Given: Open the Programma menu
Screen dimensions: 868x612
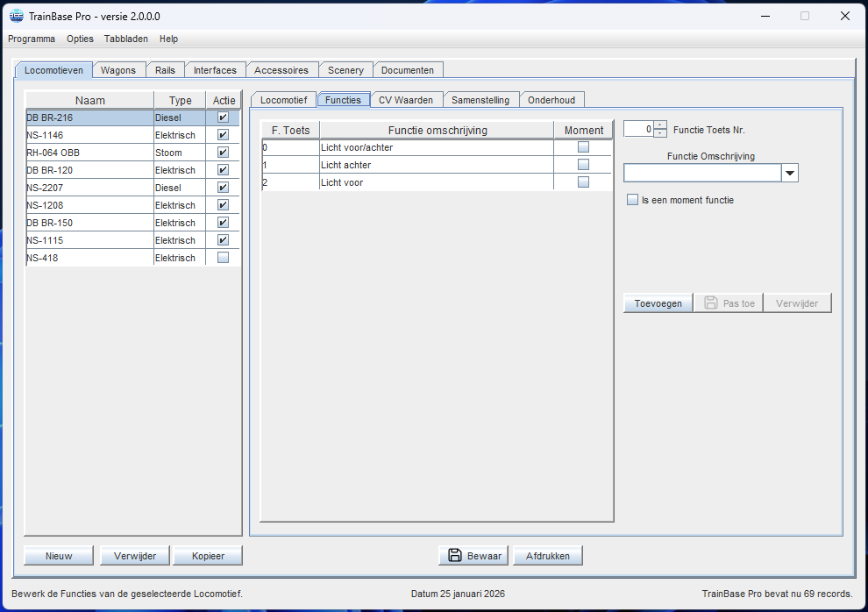Looking at the screenshot, I should point(32,39).
